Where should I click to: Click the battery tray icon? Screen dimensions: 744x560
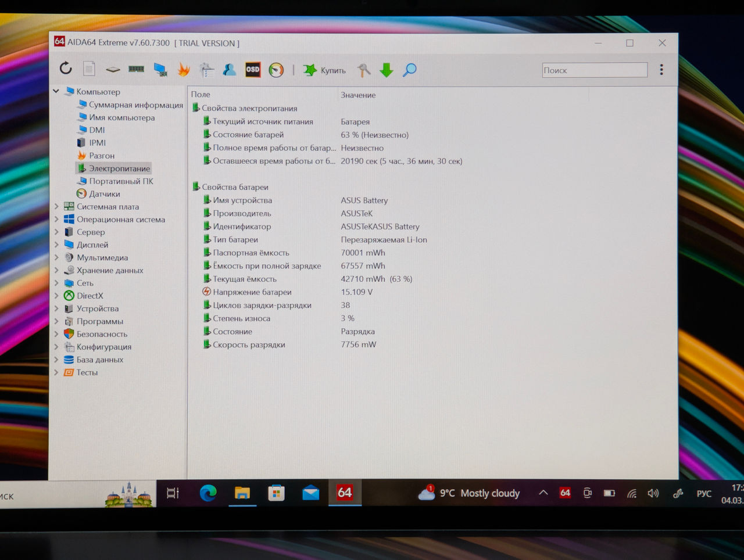click(609, 493)
